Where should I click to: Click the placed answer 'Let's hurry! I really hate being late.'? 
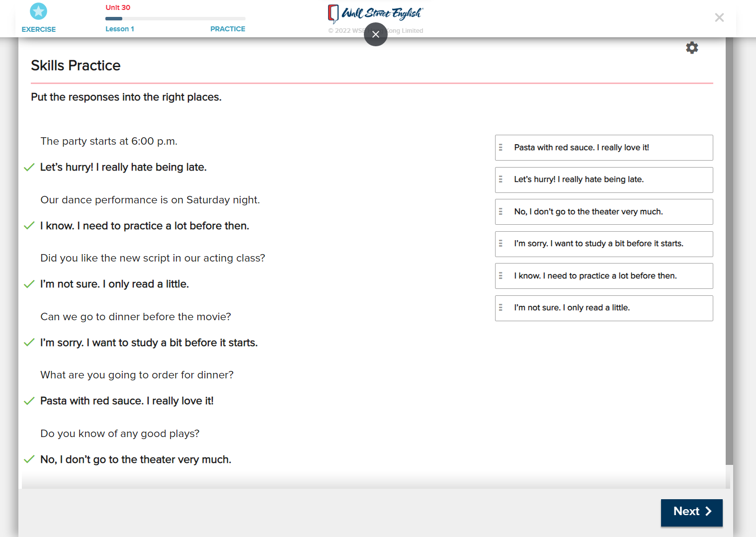click(123, 167)
